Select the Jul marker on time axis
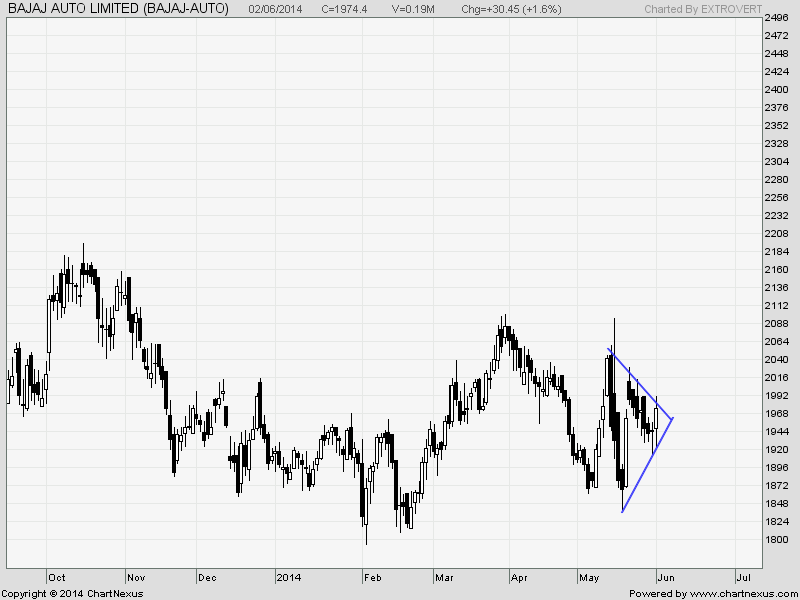 pyautogui.click(x=743, y=577)
